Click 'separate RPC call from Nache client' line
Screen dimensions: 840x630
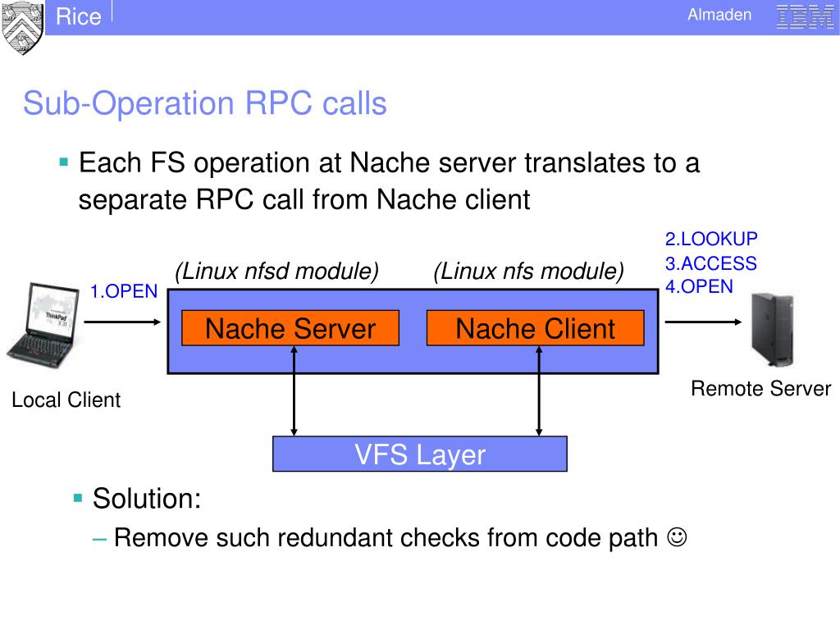pyautogui.click(x=304, y=200)
